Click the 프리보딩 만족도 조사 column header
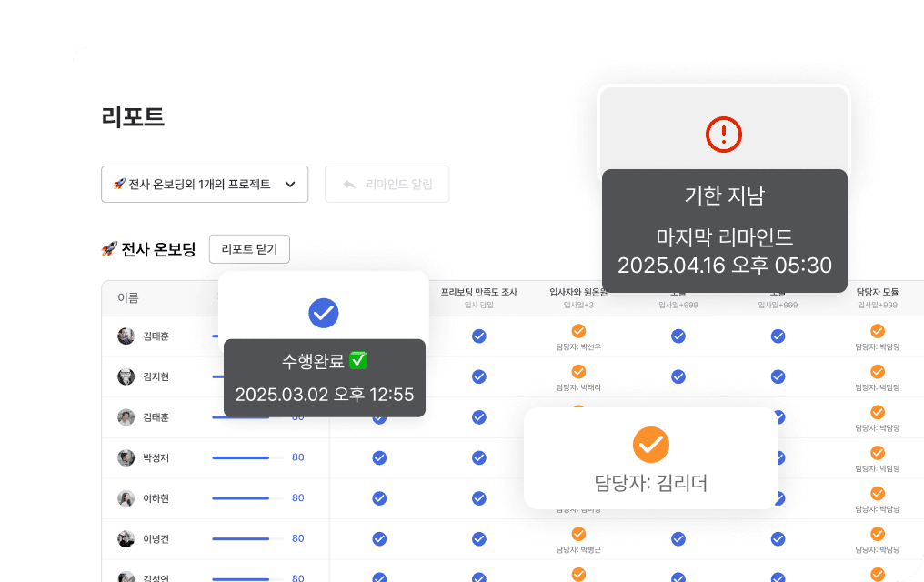This screenshot has height=582, width=924. 479,292
